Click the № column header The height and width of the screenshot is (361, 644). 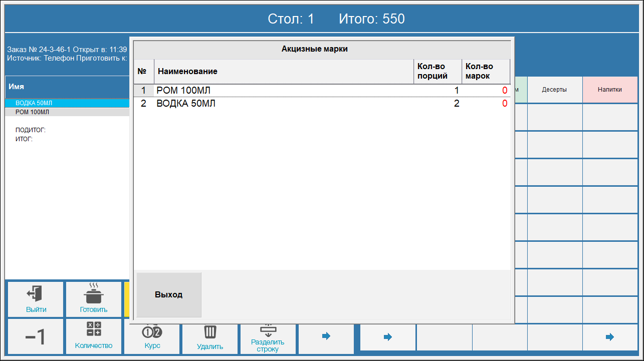[x=144, y=71]
